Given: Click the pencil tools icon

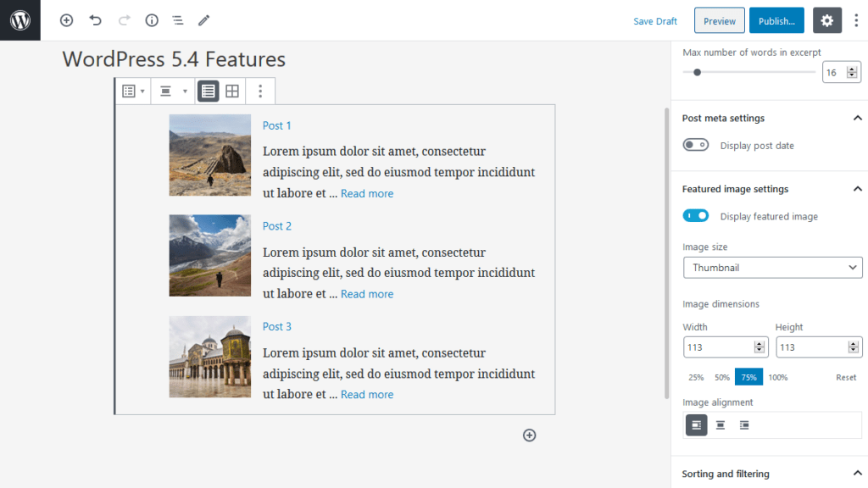Looking at the screenshot, I should (x=203, y=20).
